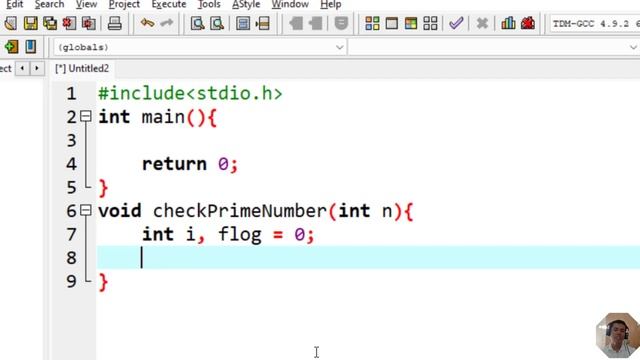Click 'void checkPrimeNumber(int n){' declaration
Image resolution: width=640 pixels, height=360 pixels.
tap(256, 211)
